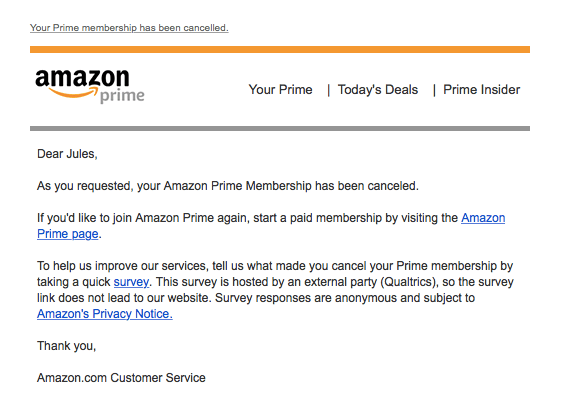Screen dimensions: 563x408
Task: Open the 'Your Prime membership has been cancelled' header link
Action: pos(129,28)
